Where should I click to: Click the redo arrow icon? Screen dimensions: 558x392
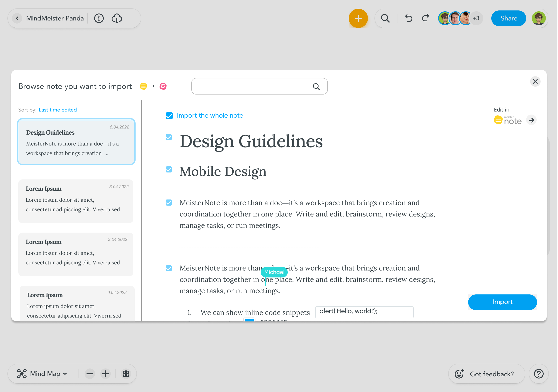click(x=425, y=19)
